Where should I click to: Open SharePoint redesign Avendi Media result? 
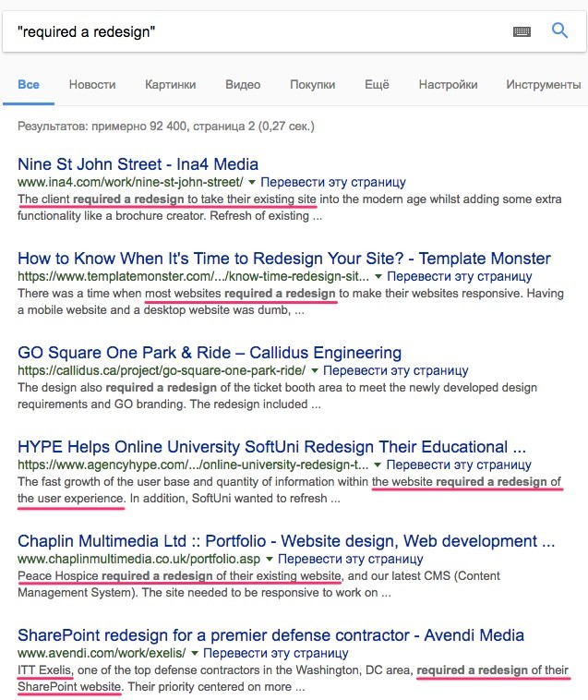(270, 635)
